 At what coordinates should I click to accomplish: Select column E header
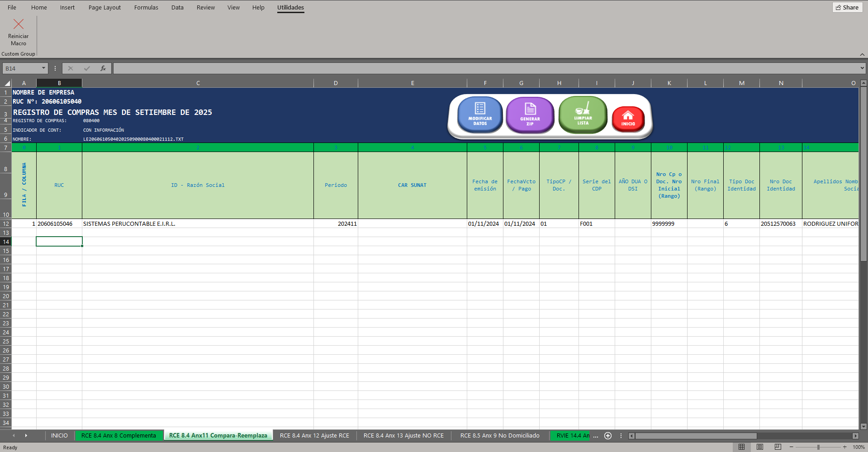(413, 83)
